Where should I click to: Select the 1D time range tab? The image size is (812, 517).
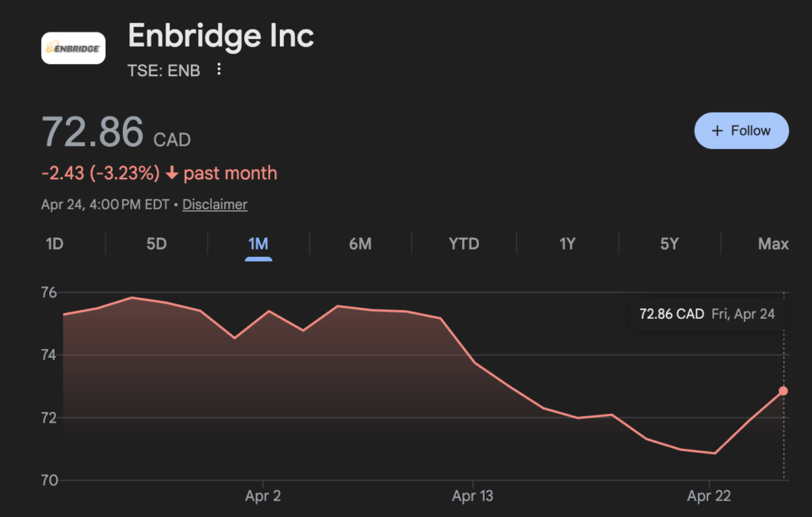(54, 244)
